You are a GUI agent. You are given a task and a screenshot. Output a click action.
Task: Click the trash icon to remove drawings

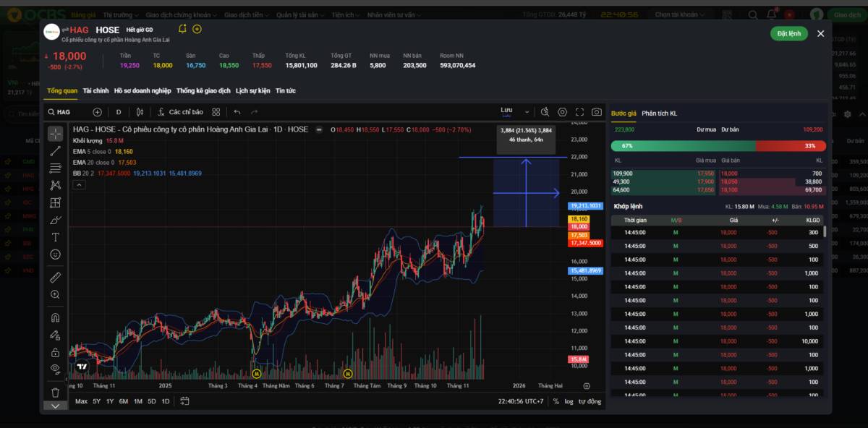click(x=56, y=392)
